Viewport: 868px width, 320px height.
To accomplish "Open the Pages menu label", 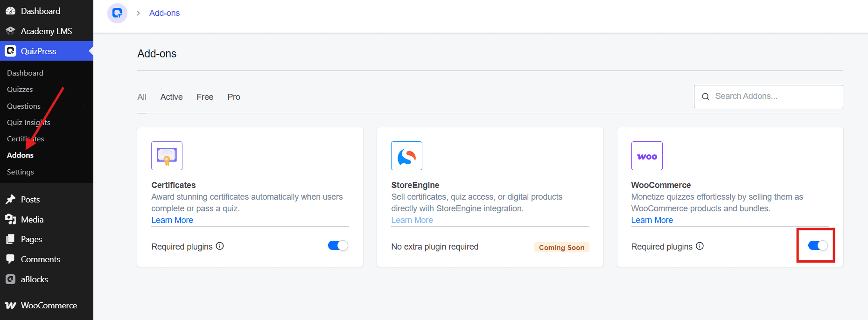I will pos(31,239).
